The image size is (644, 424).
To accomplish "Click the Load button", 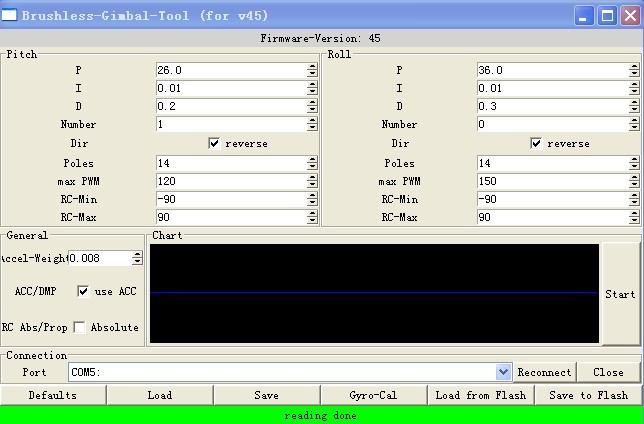I will coord(160,395).
